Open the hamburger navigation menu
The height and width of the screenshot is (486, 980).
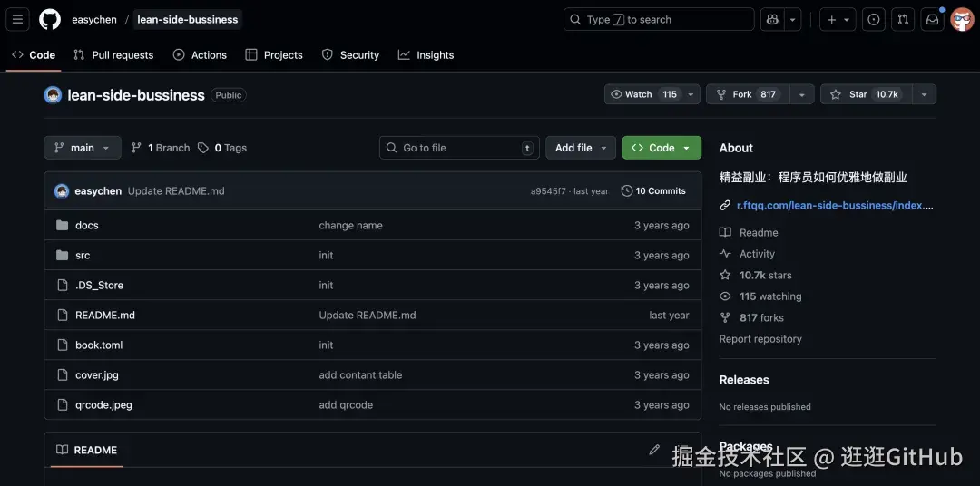click(x=17, y=19)
